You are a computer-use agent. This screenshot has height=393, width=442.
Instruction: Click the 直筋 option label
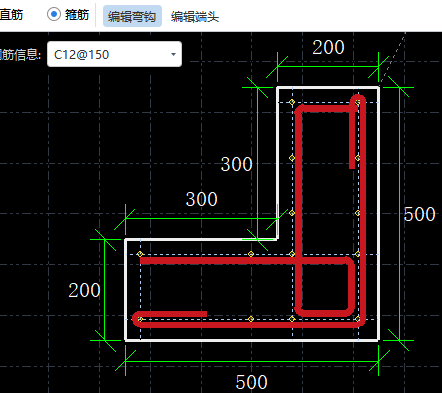11,15
